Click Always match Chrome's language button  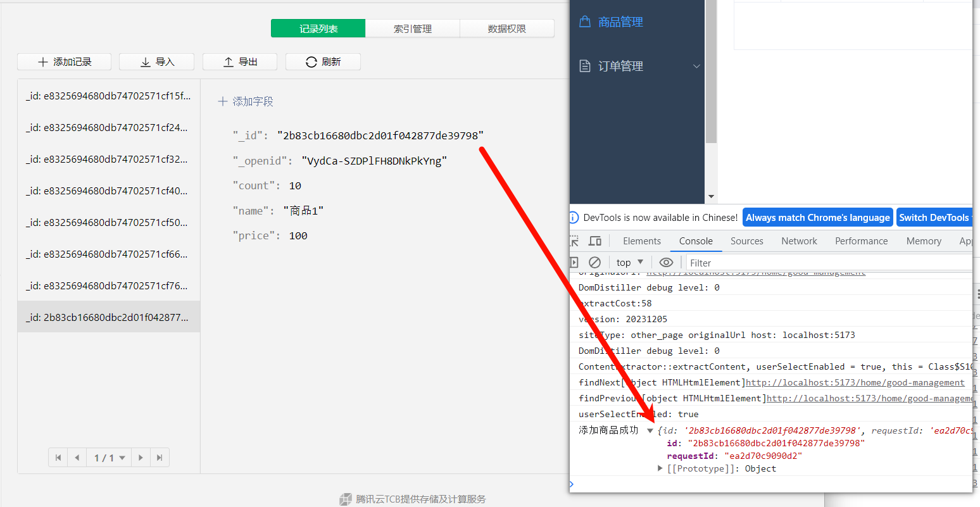pos(818,218)
